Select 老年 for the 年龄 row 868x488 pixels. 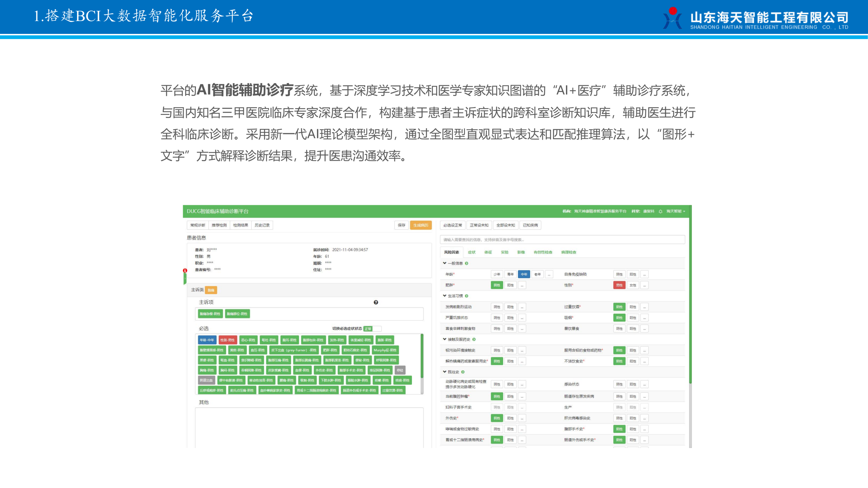tap(537, 274)
